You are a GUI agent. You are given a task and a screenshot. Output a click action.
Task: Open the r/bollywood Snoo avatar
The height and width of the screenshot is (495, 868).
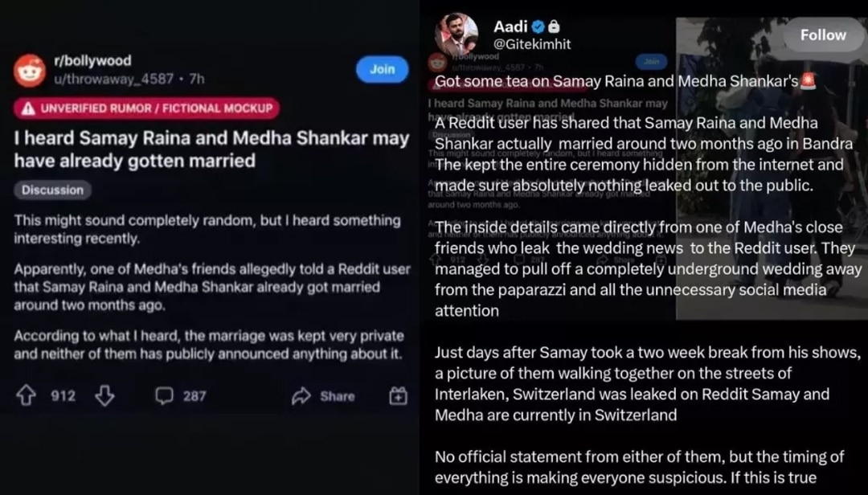point(30,71)
